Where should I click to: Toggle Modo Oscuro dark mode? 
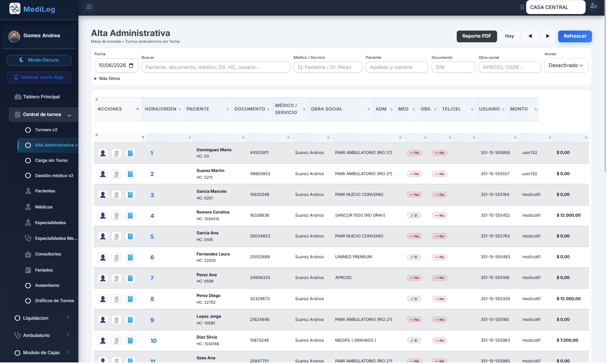click(x=39, y=60)
